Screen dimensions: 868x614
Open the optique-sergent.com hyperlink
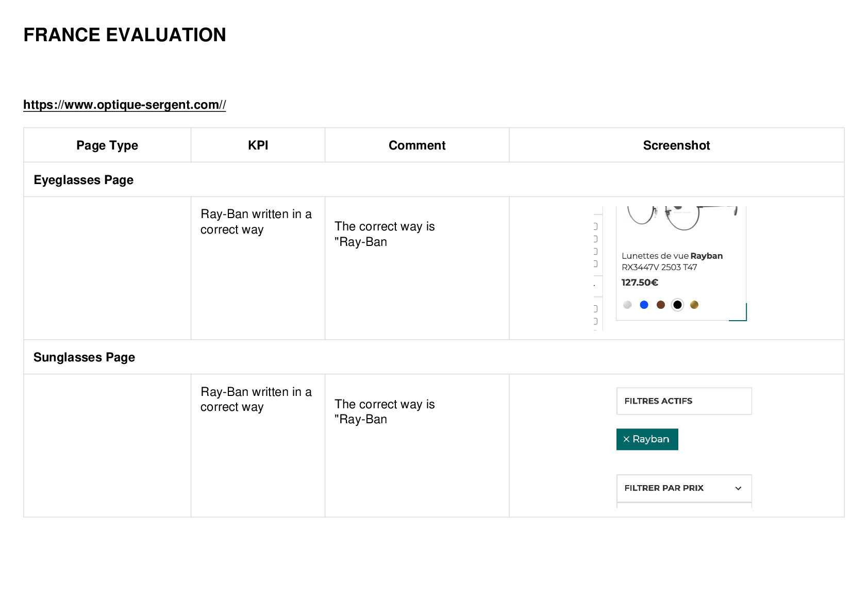[x=124, y=105]
